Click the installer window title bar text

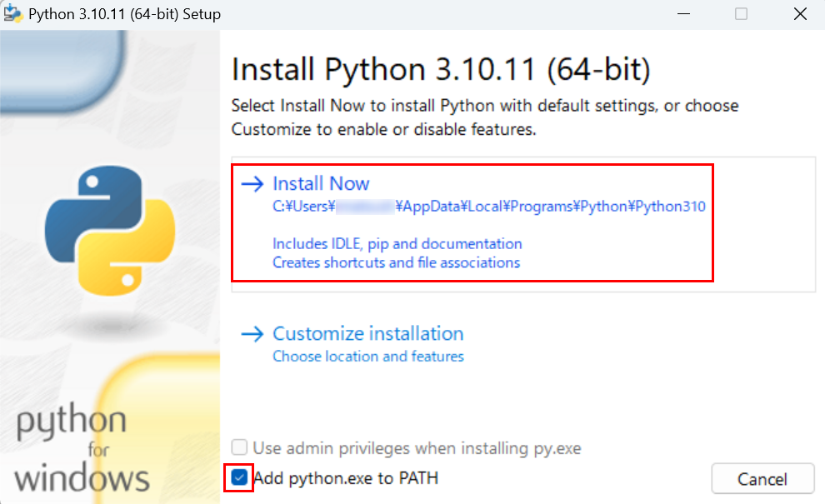point(123,13)
